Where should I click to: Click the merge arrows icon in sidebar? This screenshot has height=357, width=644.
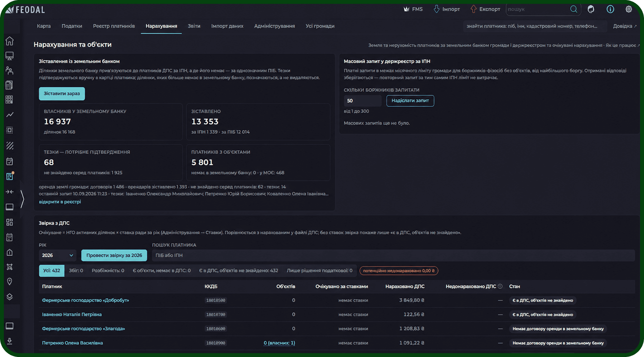click(x=10, y=192)
